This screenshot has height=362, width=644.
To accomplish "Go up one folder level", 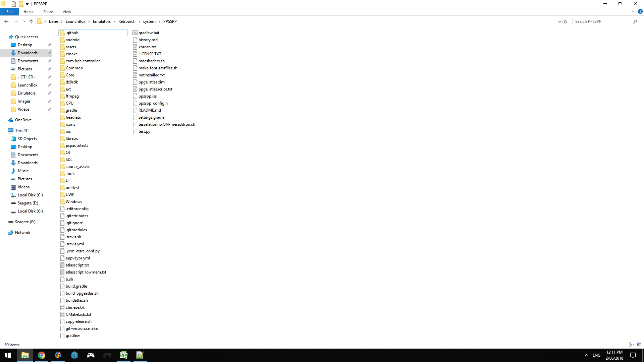I will click(31, 21).
